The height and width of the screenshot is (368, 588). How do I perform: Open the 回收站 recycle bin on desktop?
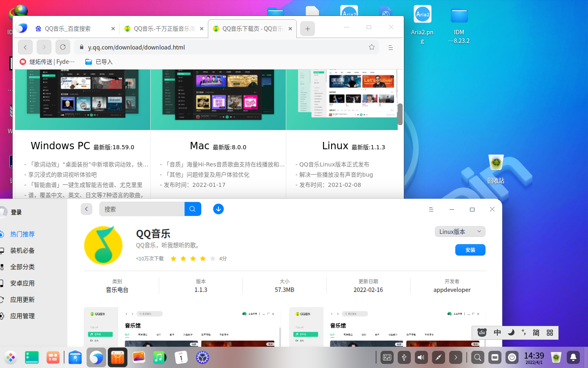tap(496, 169)
